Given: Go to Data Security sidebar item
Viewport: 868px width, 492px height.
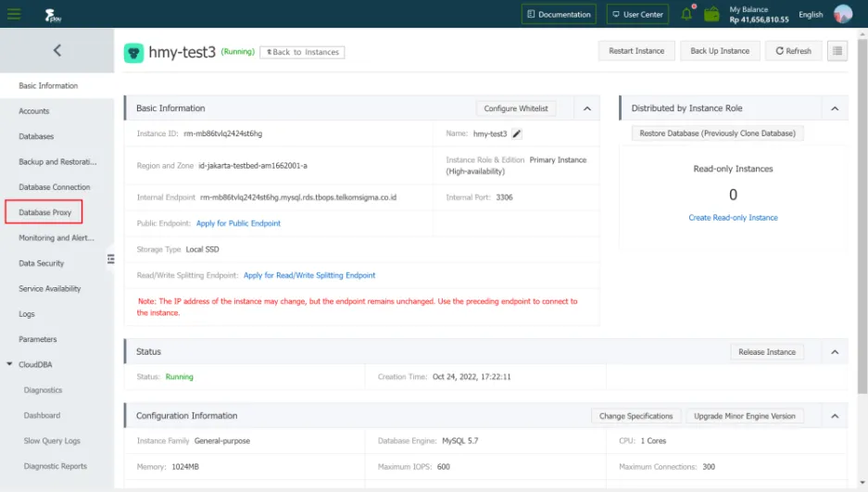Looking at the screenshot, I should (42, 263).
